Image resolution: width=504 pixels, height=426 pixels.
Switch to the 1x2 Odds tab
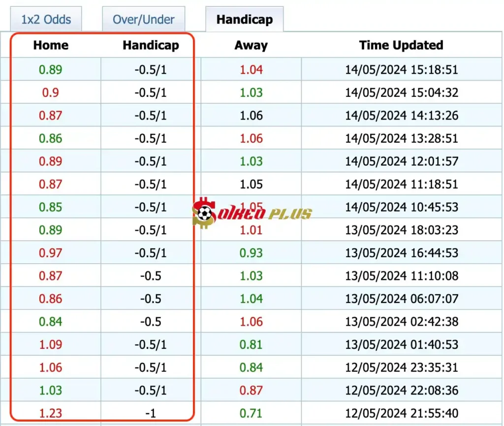tap(46, 20)
